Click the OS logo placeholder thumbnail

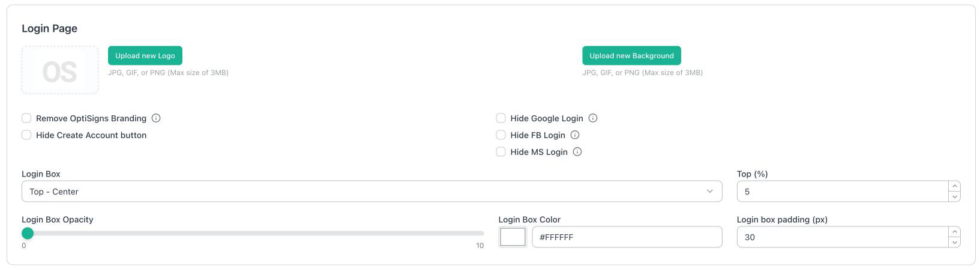60,70
